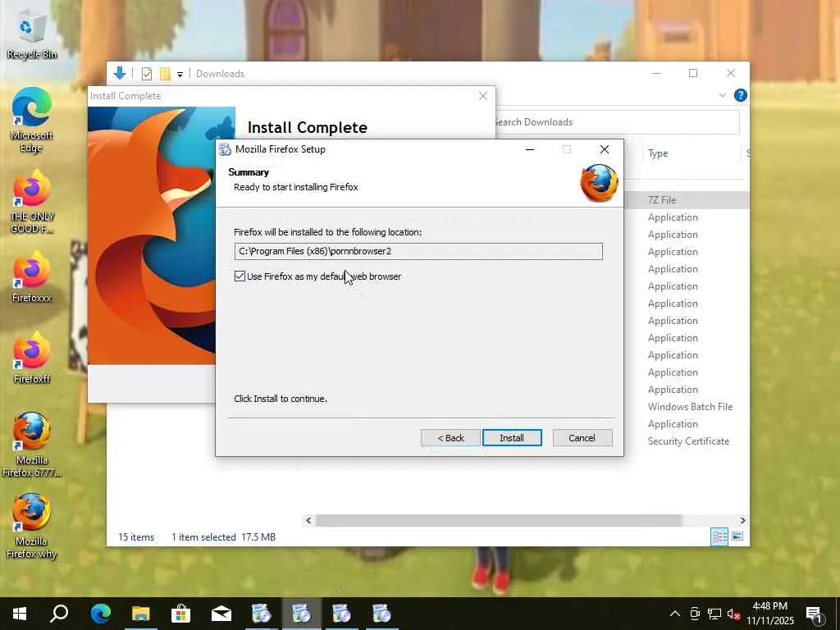Viewport: 840px width, 630px height.
Task: Click the New folder quick access icon
Action: tap(165, 74)
